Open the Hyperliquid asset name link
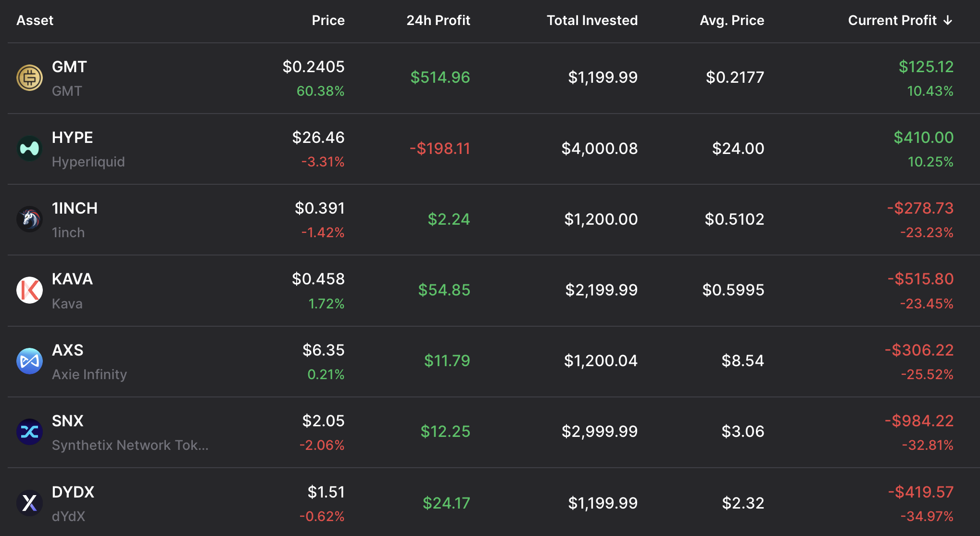The image size is (980, 536). point(88,162)
